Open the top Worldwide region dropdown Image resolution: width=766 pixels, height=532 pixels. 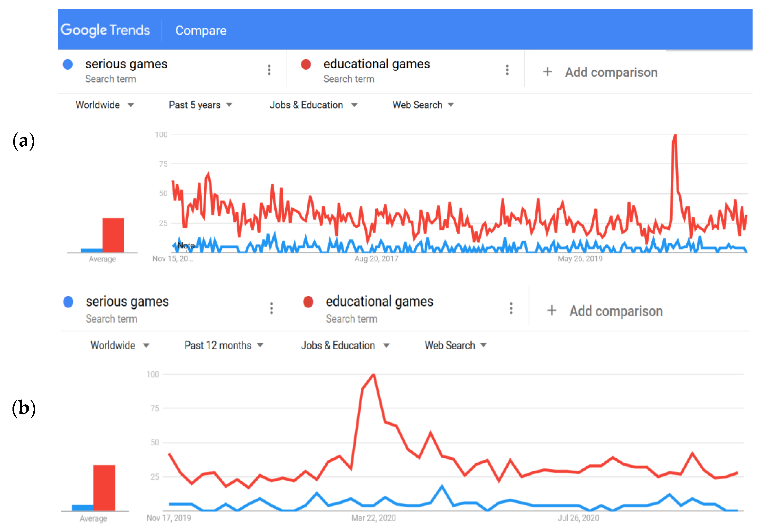click(104, 105)
